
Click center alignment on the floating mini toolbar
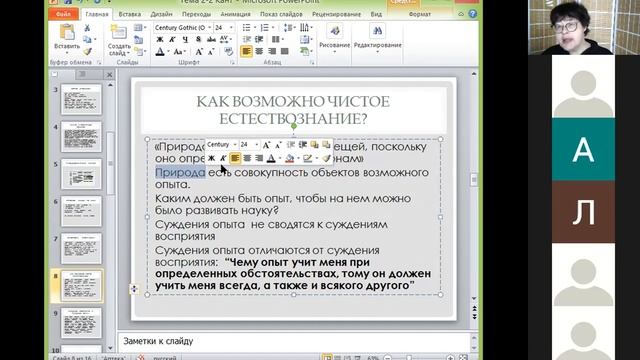[247, 158]
